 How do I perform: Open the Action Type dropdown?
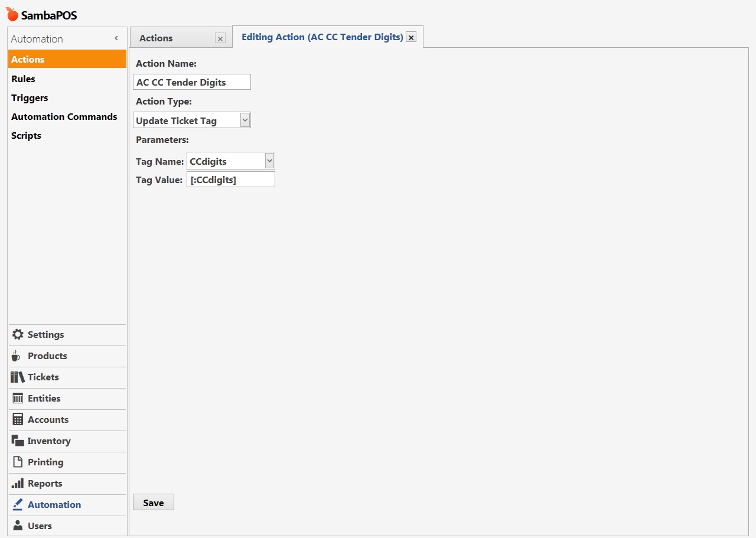click(x=245, y=120)
